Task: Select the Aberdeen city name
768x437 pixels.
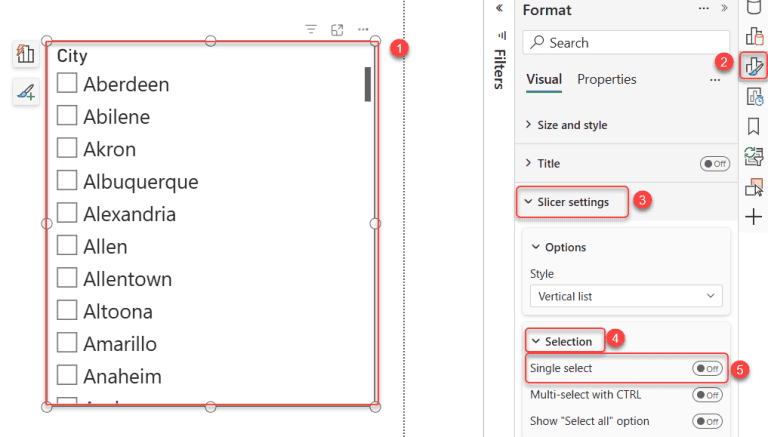Action: [126, 84]
